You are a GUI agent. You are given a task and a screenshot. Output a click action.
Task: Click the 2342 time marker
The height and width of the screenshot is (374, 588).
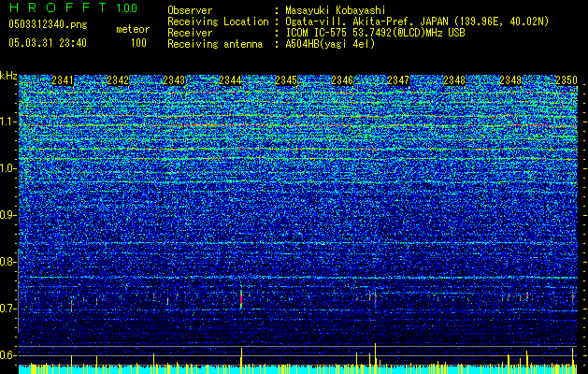click(119, 81)
